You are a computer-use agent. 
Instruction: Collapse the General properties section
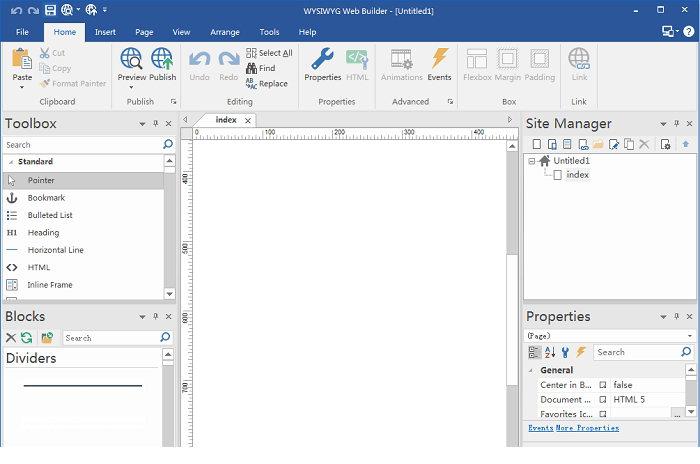pyautogui.click(x=531, y=370)
